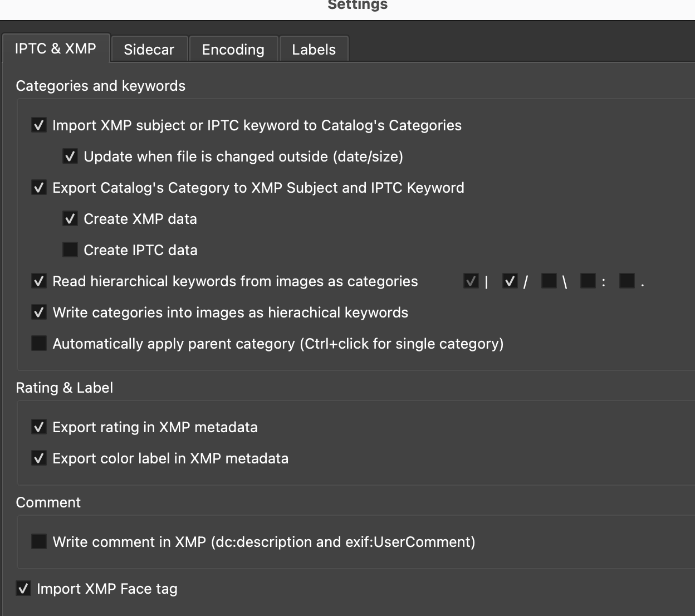This screenshot has width=695, height=616.
Task: Toggle Read hierarchical keywords from images
Action: 39,281
